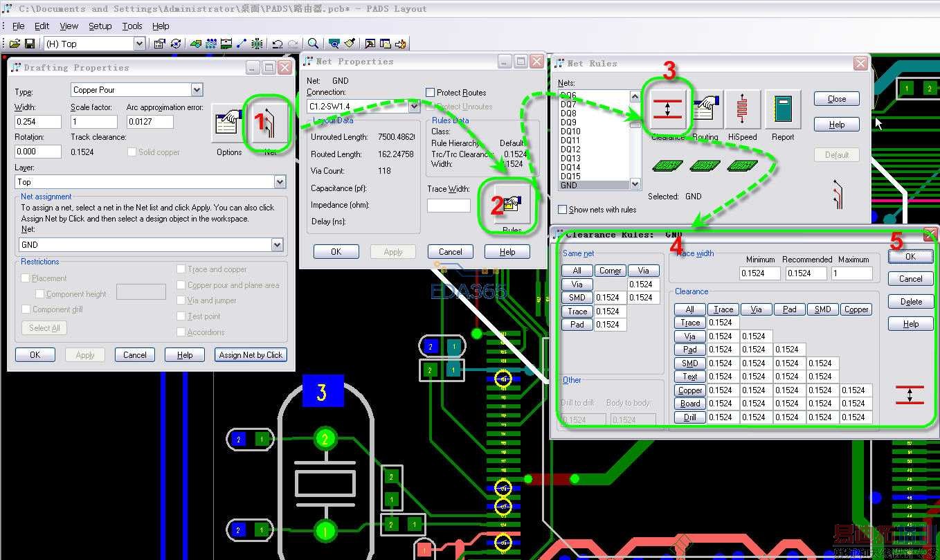Image resolution: width=940 pixels, height=560 pixels.
Task: Click the Drill row button in Clearance
Action: click(690, 417)
